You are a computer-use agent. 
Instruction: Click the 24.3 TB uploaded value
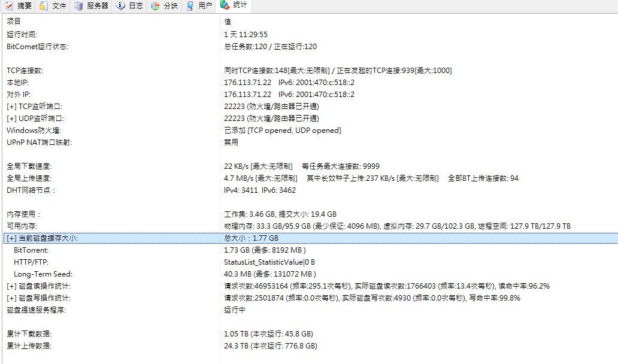[271, 346]
